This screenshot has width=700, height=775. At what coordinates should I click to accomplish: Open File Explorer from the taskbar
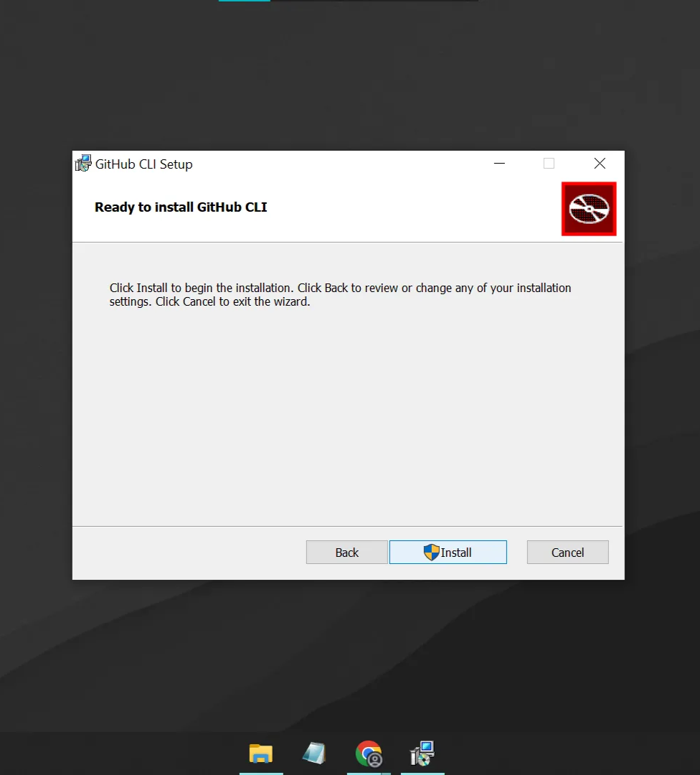(261, 753)
